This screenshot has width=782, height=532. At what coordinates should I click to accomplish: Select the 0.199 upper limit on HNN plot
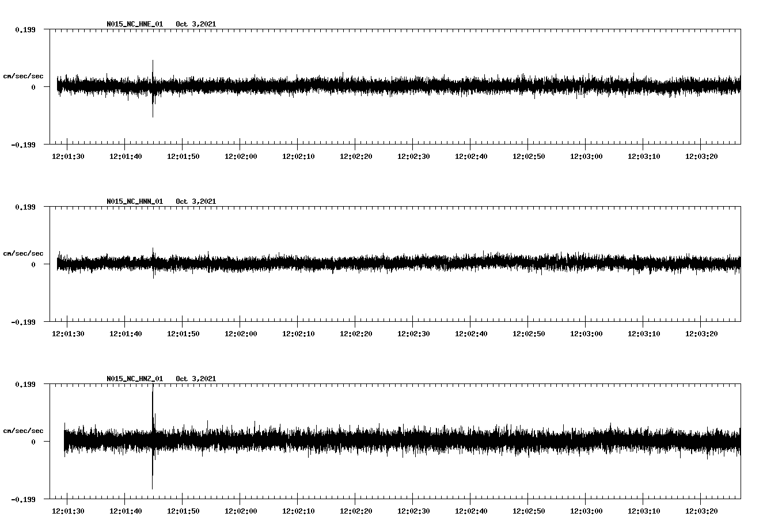coord(25,207)
